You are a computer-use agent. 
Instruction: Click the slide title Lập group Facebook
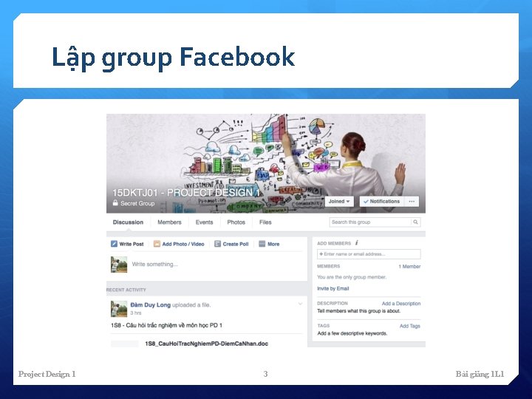[173, 57]
